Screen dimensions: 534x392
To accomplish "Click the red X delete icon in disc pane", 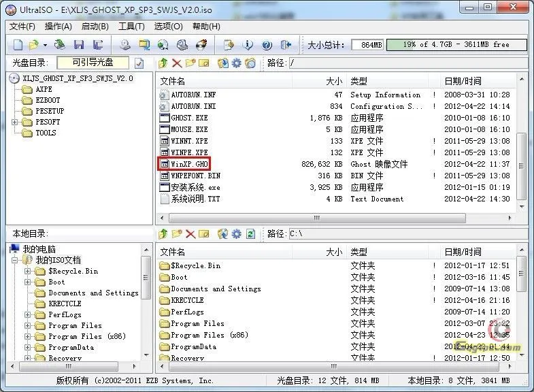I will click(x=177, y=63).
